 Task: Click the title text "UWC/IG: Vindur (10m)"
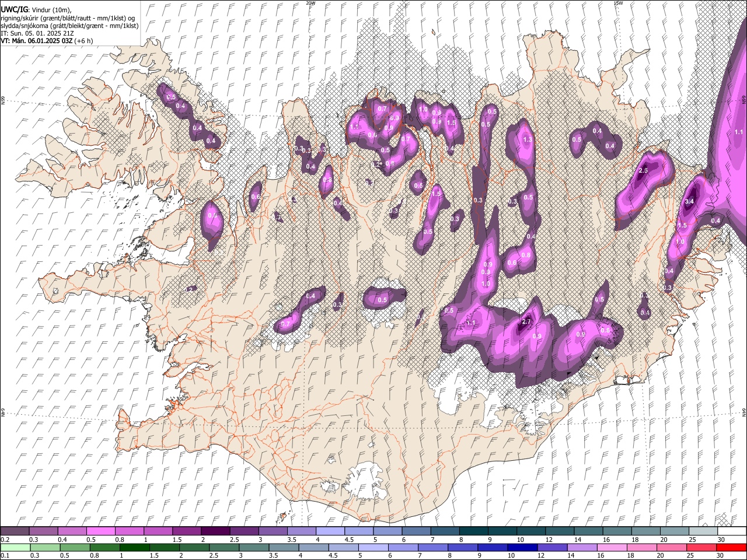[36, 10]
